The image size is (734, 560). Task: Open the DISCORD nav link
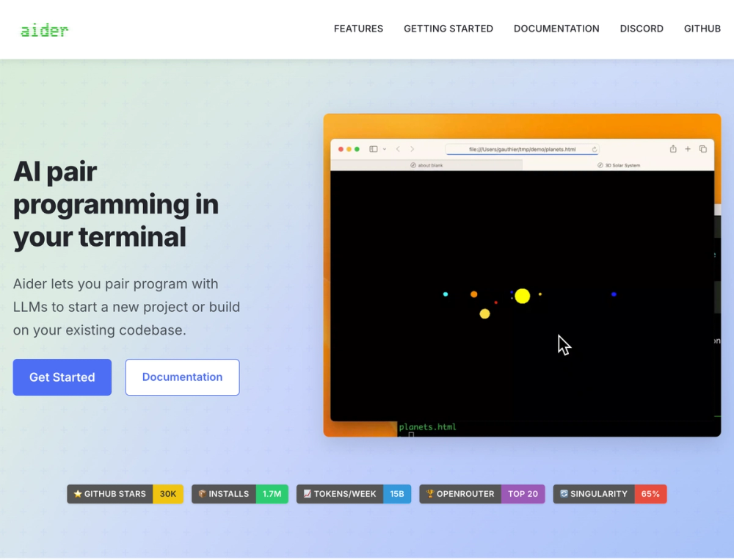pos(642,29)
